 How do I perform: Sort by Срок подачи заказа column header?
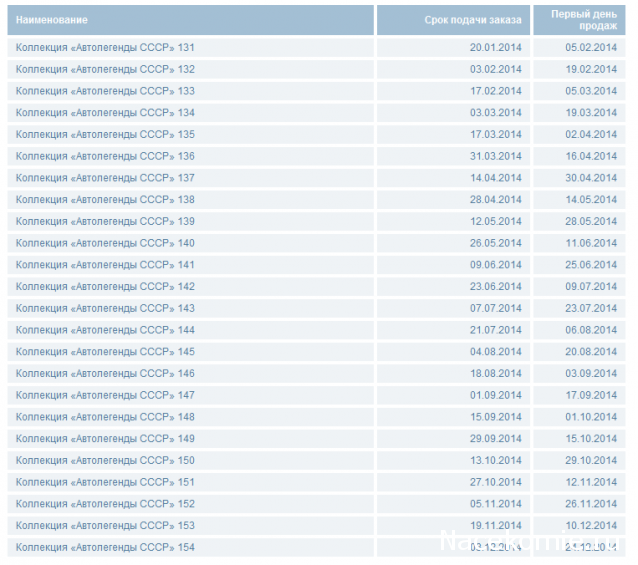(x=472, y=20)
